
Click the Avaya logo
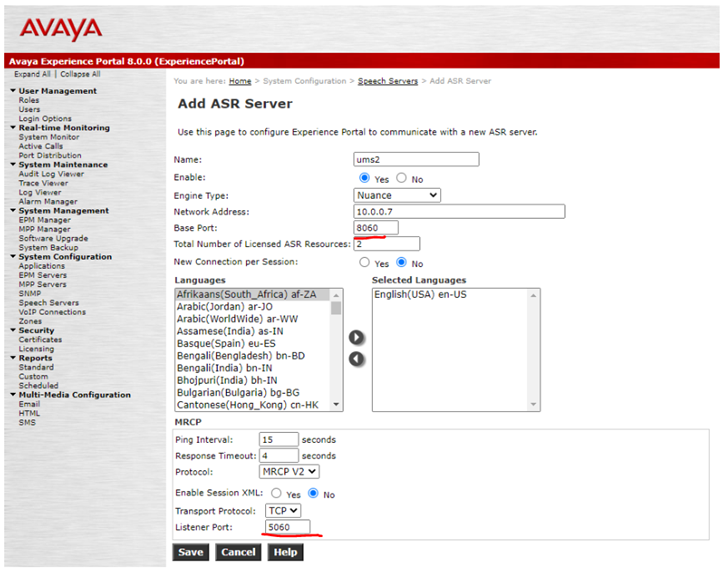pyautogui.click(x=60, y=29)
